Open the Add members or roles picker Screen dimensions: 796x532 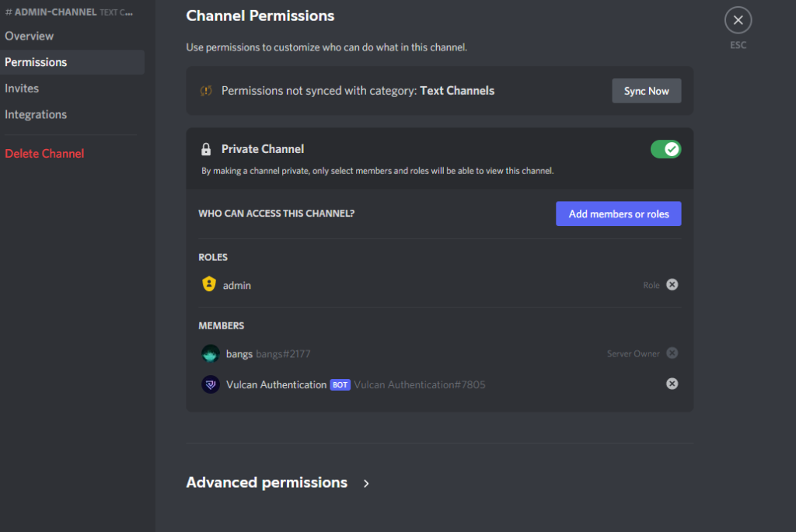pyautogui.click(x=618, y=214)
